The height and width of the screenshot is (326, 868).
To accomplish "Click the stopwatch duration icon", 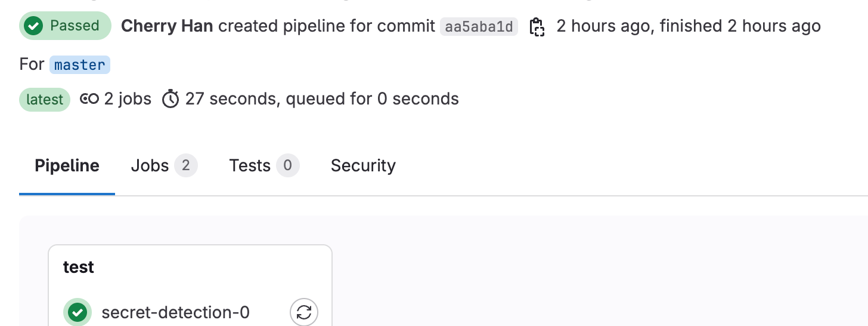I will coord(170,99).
